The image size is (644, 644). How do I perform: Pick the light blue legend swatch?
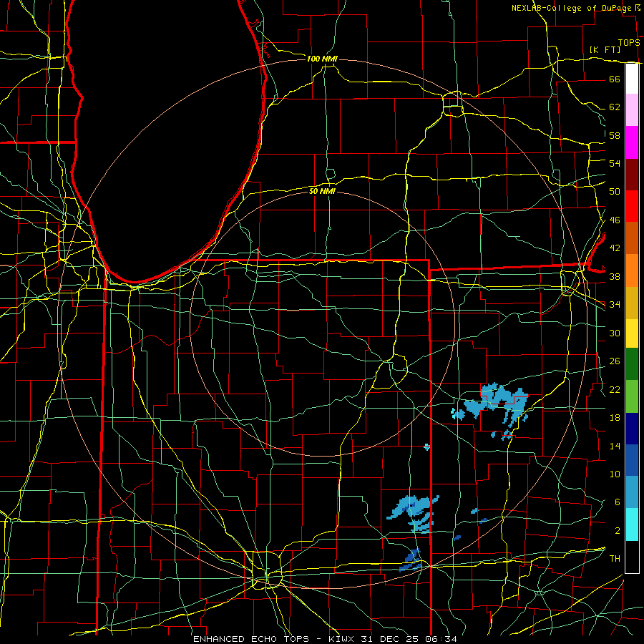(x=632, y=492)
